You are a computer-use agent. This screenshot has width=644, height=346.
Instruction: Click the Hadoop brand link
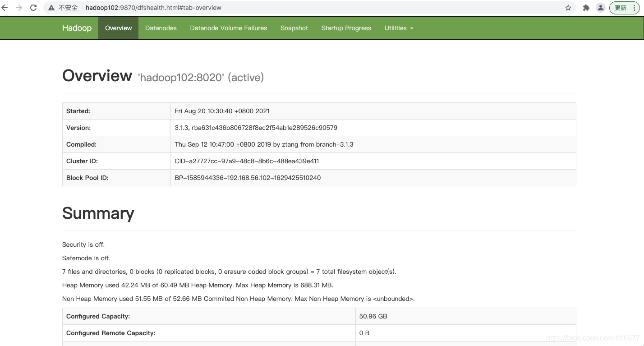tap(77, 28)
